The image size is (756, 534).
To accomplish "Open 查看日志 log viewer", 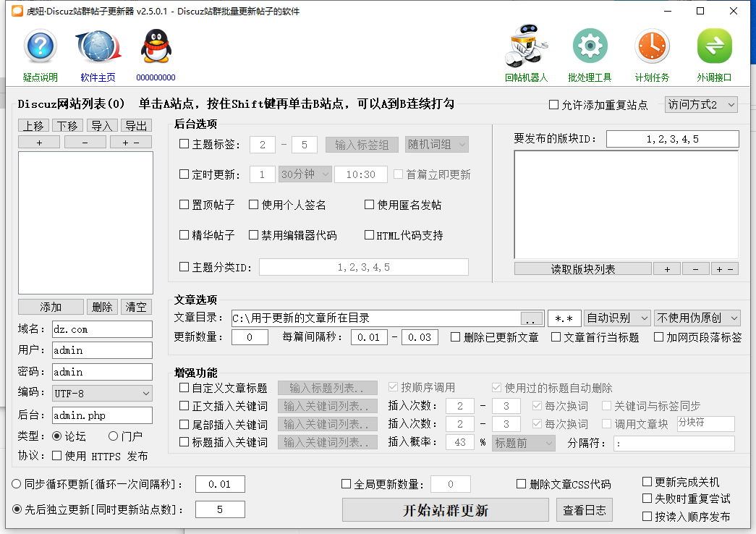I will [x=585, y=510].
